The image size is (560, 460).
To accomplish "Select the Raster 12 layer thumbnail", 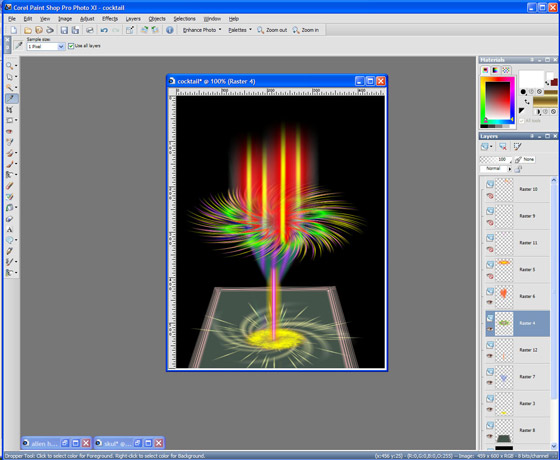I will click(504, 350).
